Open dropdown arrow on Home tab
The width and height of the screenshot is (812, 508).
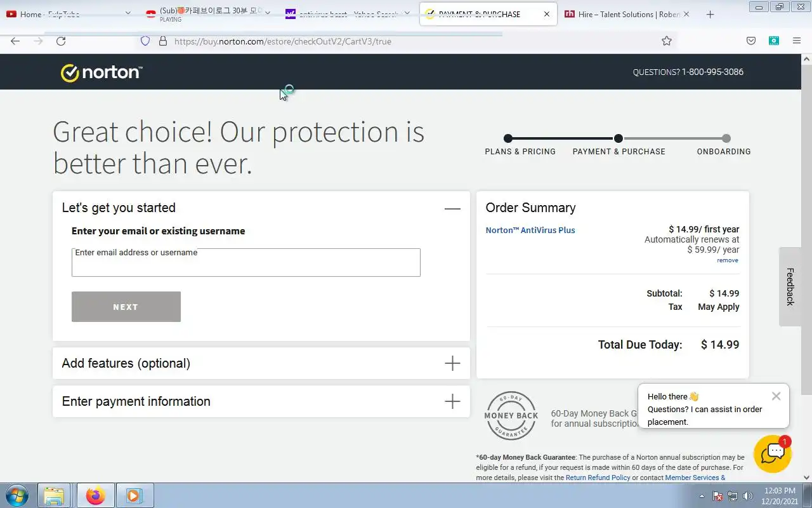pos(128,13)
